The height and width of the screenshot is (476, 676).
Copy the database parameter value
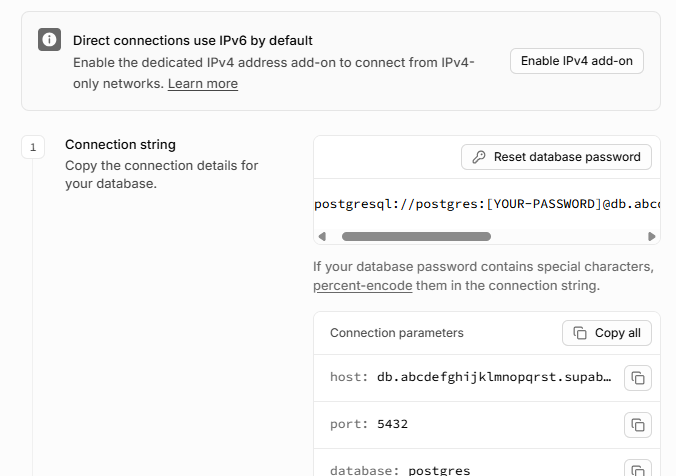pyautogui.click(x=638, y=469)
